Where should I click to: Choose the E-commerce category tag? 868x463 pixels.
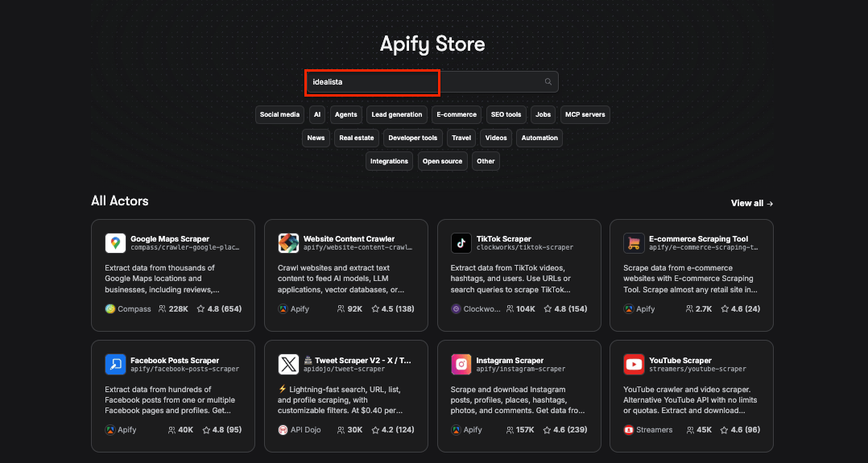[x=457, y=114]
